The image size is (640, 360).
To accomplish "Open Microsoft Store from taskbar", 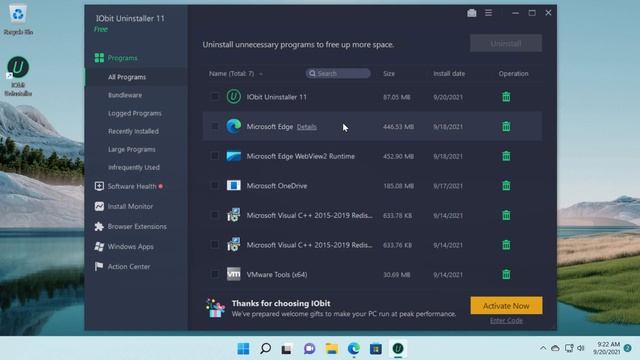I will pyautogui.click(x=376, y=349).
